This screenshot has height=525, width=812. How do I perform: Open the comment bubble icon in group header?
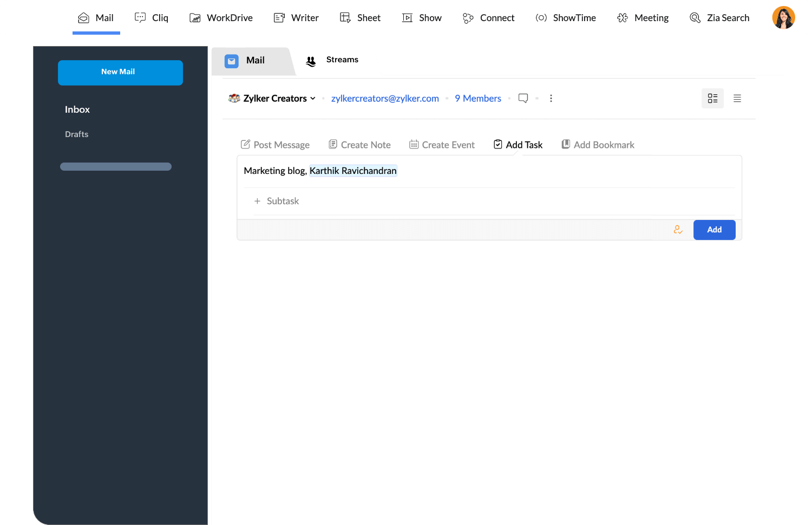(523, 99)
